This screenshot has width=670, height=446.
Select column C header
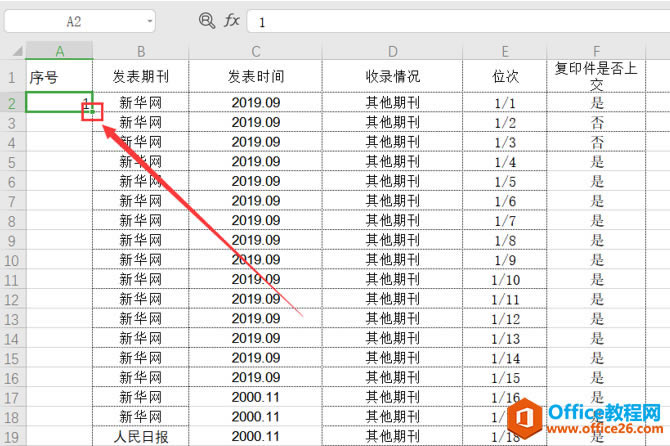pyautogui.click(x=256, y=51)
